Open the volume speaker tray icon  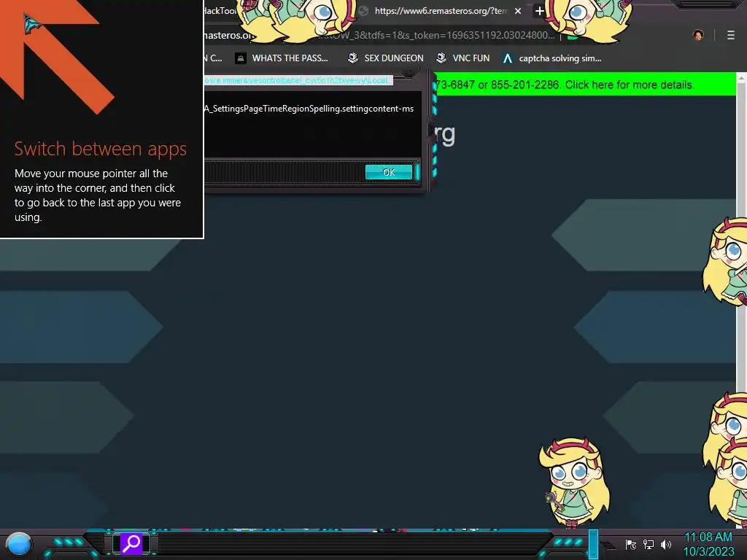click(665, 544)
